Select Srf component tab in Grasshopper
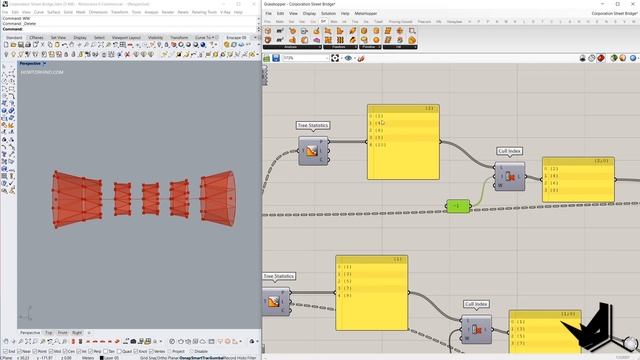This screenshot has width=640, height=360. (x=323, y=21)
